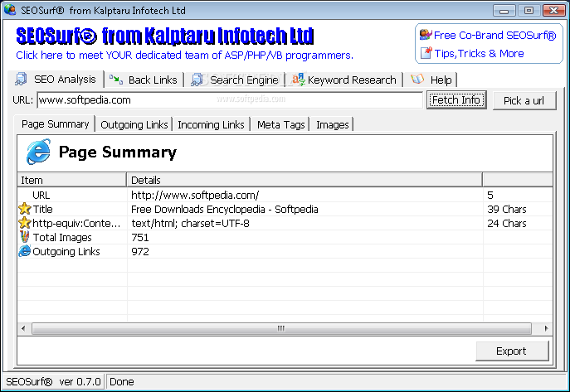This screenshot has height=392, width=570.
Task: Click the Co-Brand people icon
Action: 426,35
